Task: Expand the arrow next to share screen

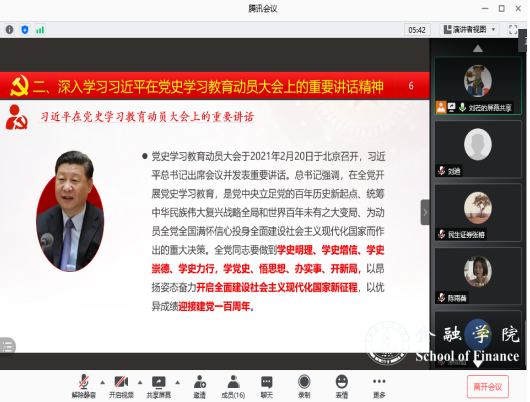Action: point(177,382)
